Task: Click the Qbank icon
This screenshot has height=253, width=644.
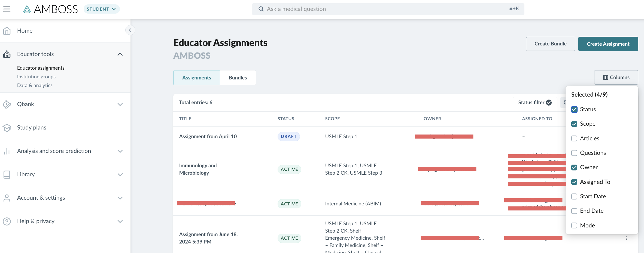Action: 7,104
